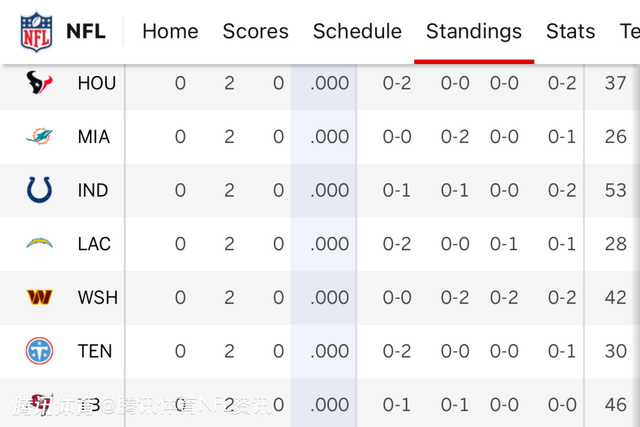Screen dimensions: 640x427
Task: Open the Miami Dolphins team logo
Action: coord(39,136)
